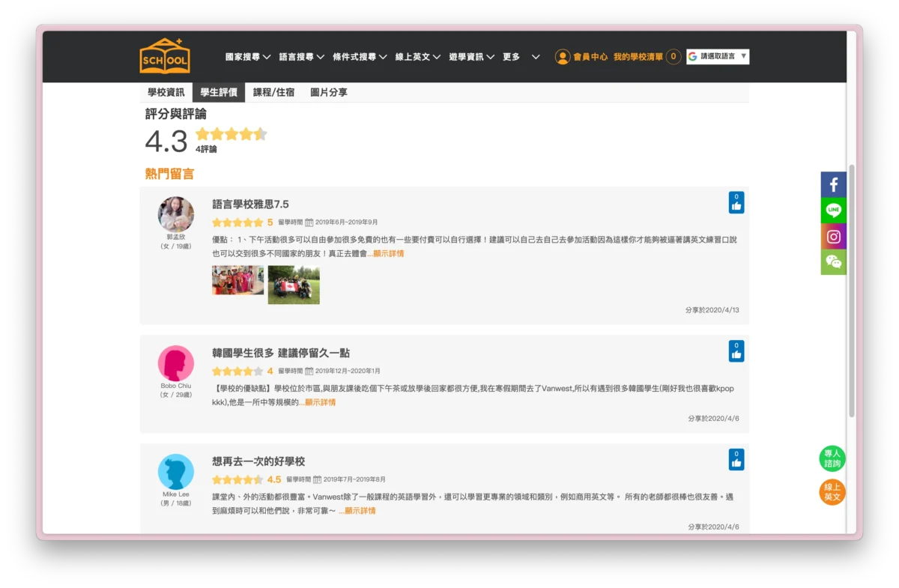Open the Facebook share icon
899x588 pixels.
pos(833,184)
